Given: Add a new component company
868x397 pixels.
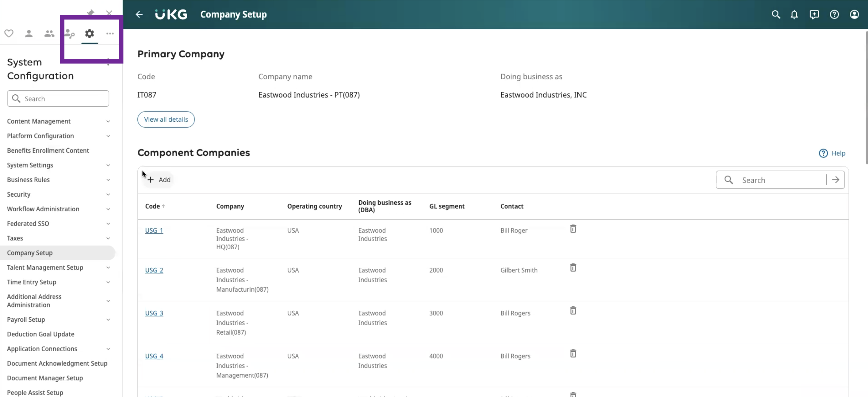Looking at the screenshot, I should (159, 180).
